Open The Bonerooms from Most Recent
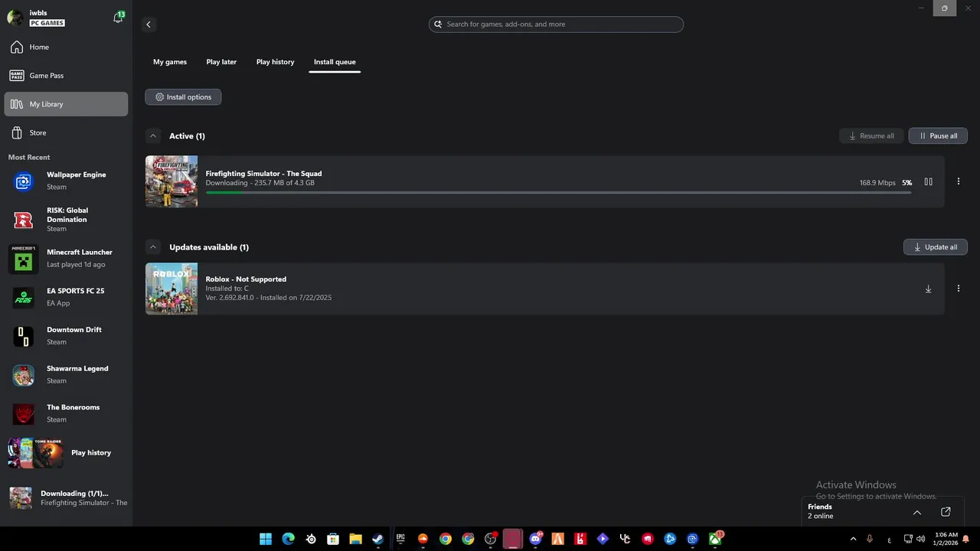 pyautogui.click(x=66, y=413)
